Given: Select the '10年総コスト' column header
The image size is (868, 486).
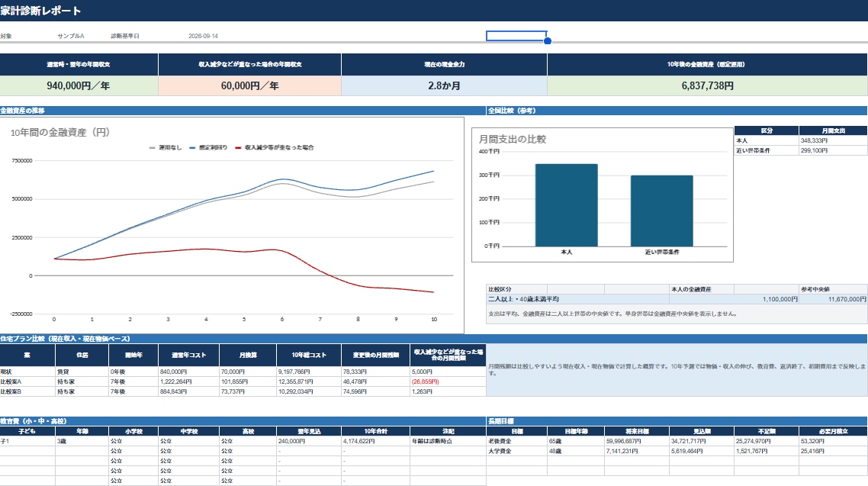Looking at the screenshot, I should [x=309, y=355].
